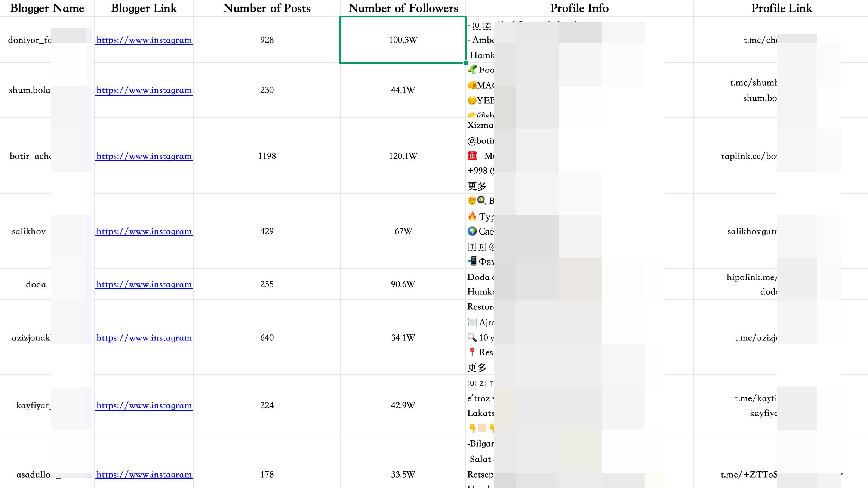
Task: Select the cell showing 67W followers
Action: click(403, 231)
